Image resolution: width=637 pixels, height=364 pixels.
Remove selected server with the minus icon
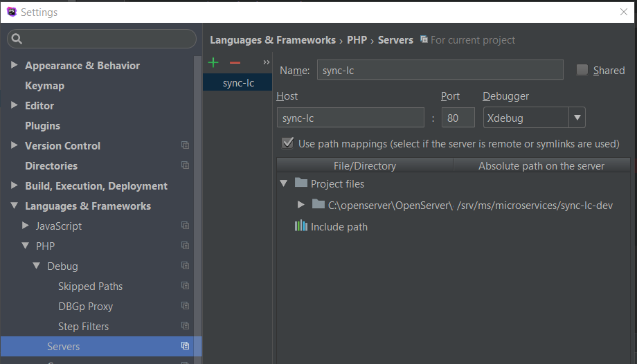[235, 62]
